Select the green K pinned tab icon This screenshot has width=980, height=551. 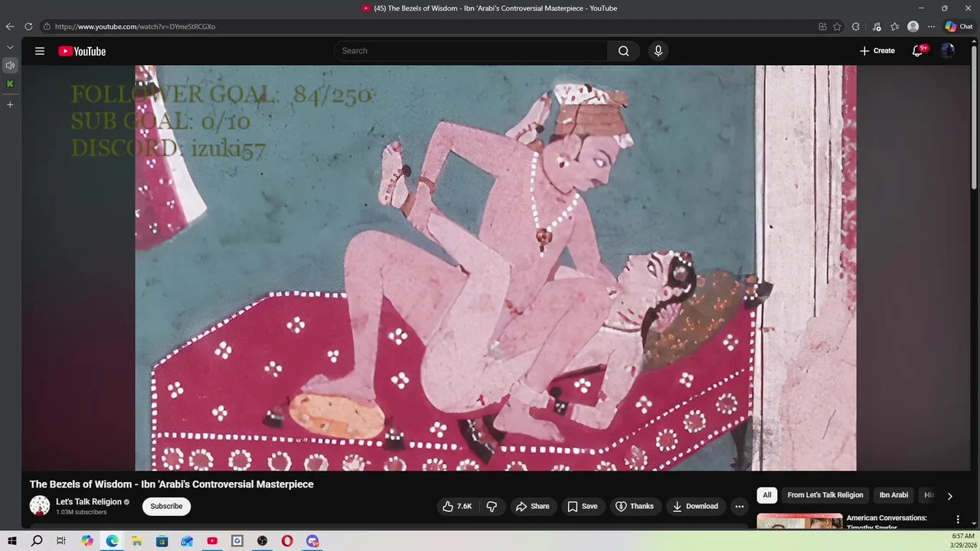[10, 83]
